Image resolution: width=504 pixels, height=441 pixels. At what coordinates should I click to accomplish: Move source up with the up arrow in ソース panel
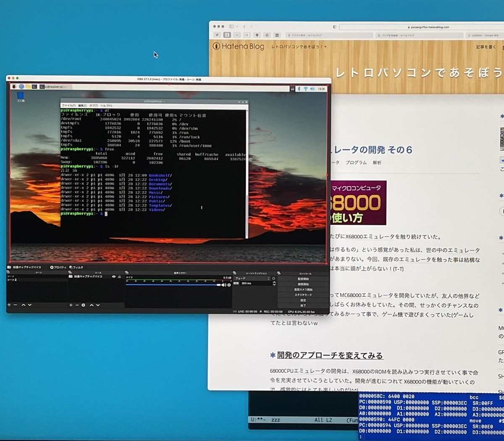tap(92, 305)
